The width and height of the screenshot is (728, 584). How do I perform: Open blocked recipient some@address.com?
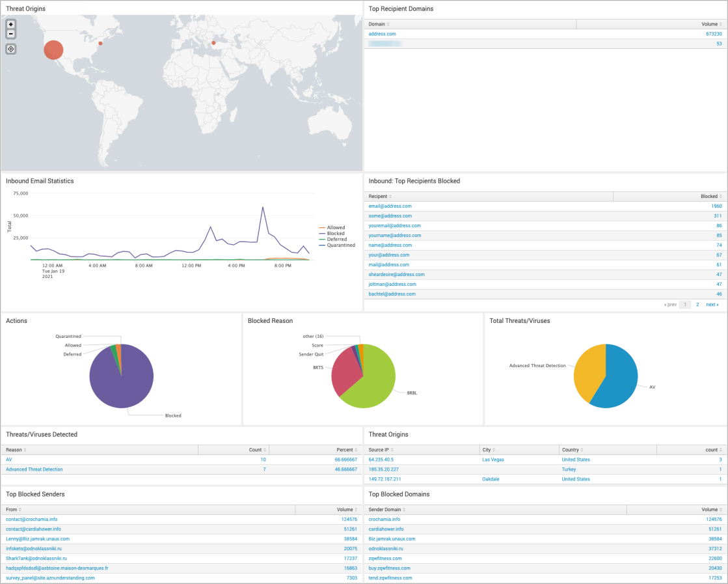(x=390, y=216)
